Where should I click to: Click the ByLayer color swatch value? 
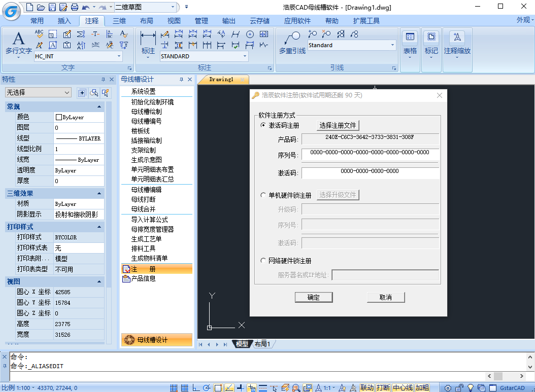[79, 117]
